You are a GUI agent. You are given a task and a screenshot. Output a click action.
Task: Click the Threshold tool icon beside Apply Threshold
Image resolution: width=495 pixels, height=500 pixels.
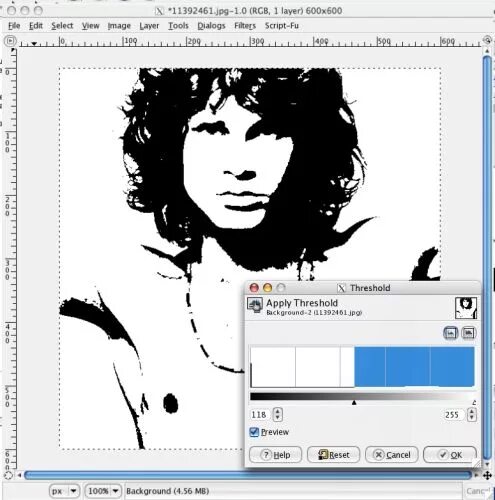pyautogui.click(x=255, y=305)
